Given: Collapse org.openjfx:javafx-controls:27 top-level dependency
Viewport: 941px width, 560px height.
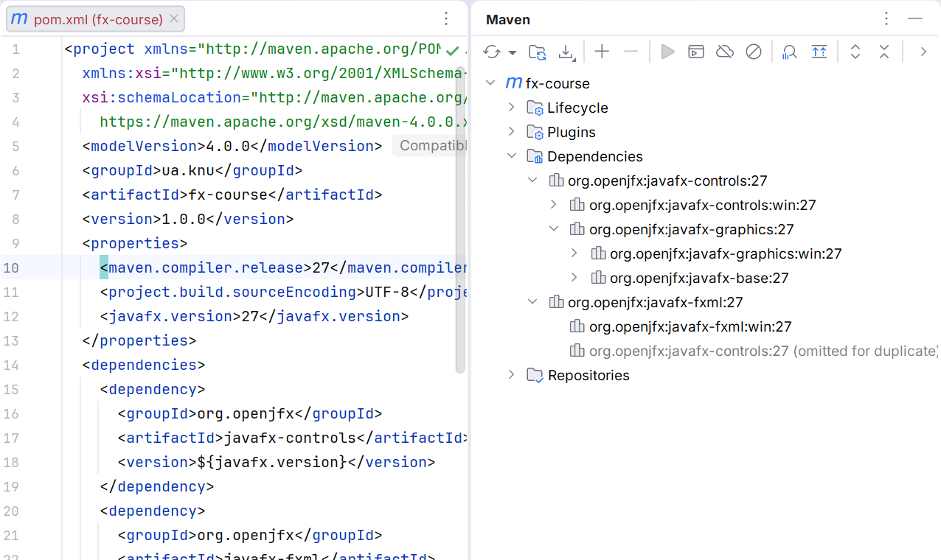Looking at the screenshot, I should pyautogui.click(x=532, y=181).
